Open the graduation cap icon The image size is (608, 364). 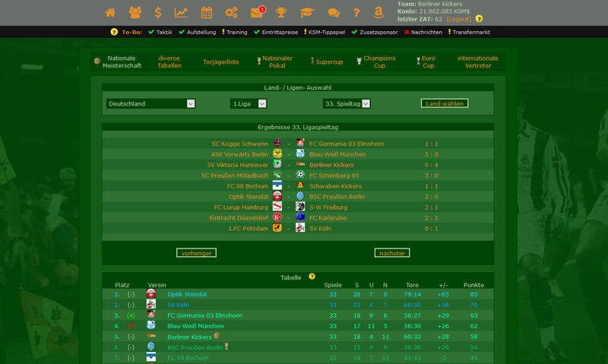click(307, 13)
